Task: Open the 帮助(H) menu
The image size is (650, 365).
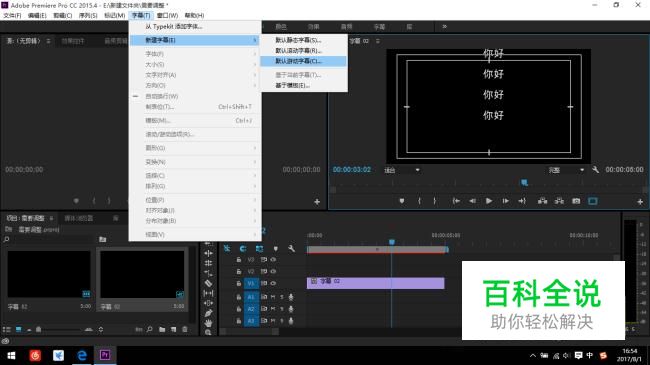Action: [x=194, y=15]
